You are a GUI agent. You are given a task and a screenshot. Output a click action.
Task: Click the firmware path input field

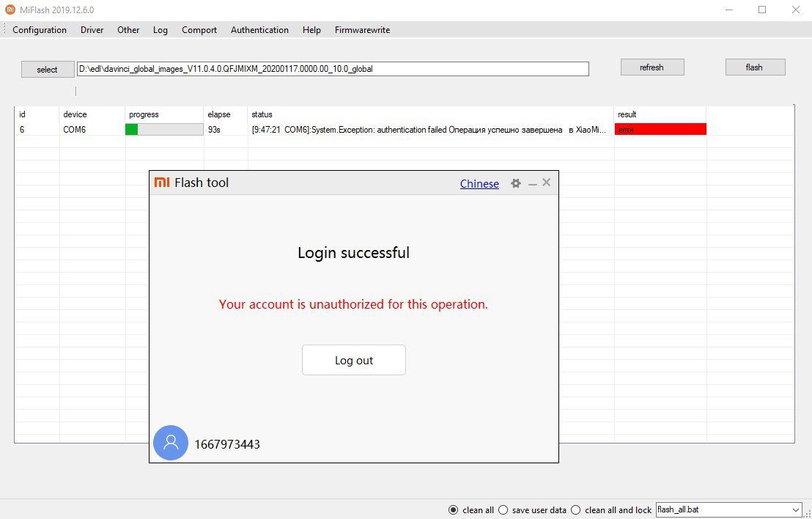click(333, 69)
